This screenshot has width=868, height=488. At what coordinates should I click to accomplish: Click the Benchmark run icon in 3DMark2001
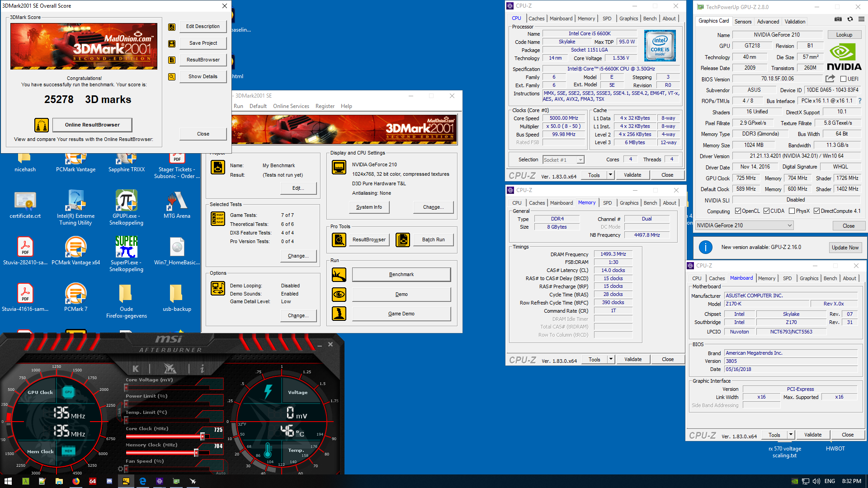tap(339, 275)
